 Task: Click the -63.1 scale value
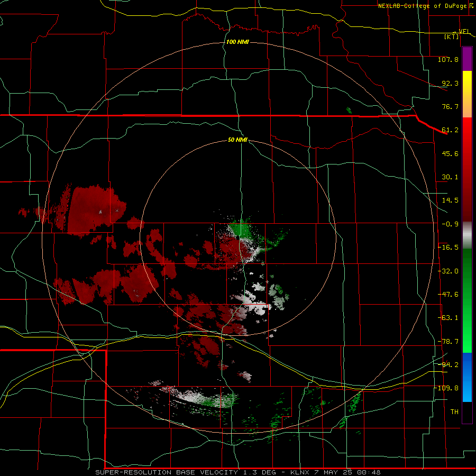point(448,318)
